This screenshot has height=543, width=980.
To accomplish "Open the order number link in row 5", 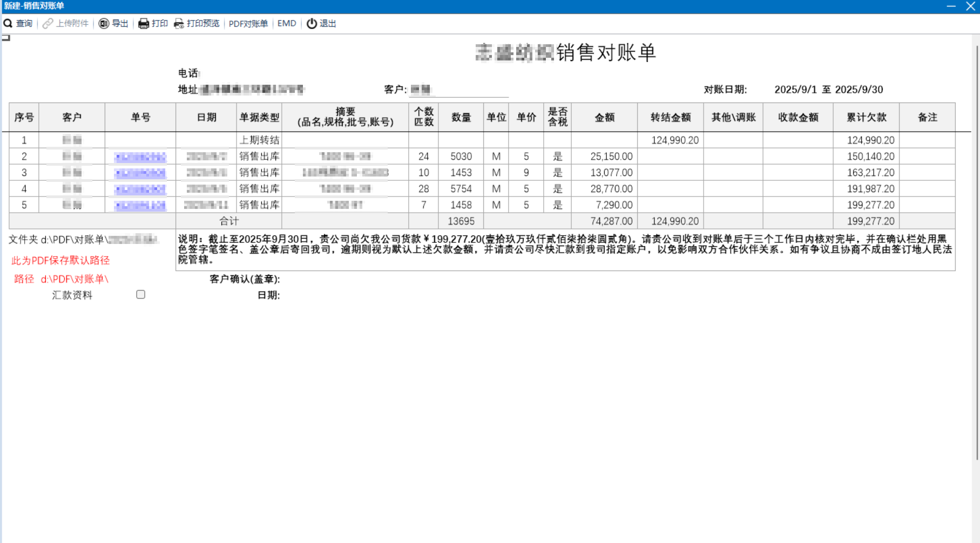I will point(139,205).
